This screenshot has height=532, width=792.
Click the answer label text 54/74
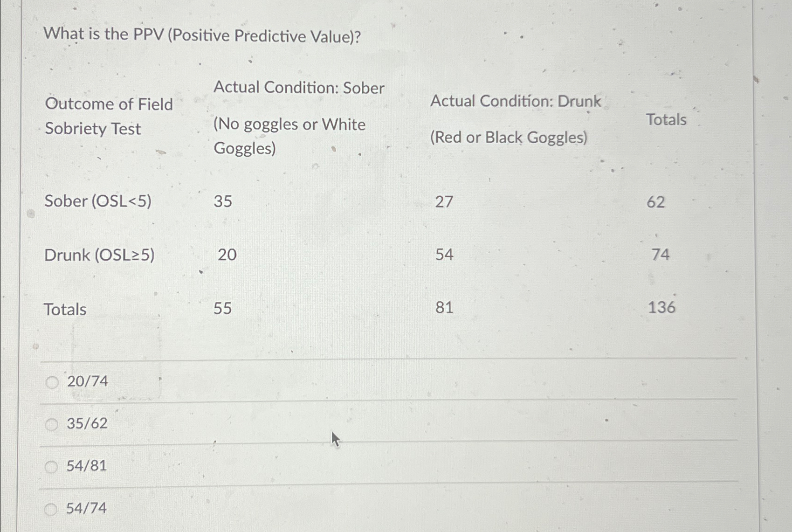tap(87, 508)
